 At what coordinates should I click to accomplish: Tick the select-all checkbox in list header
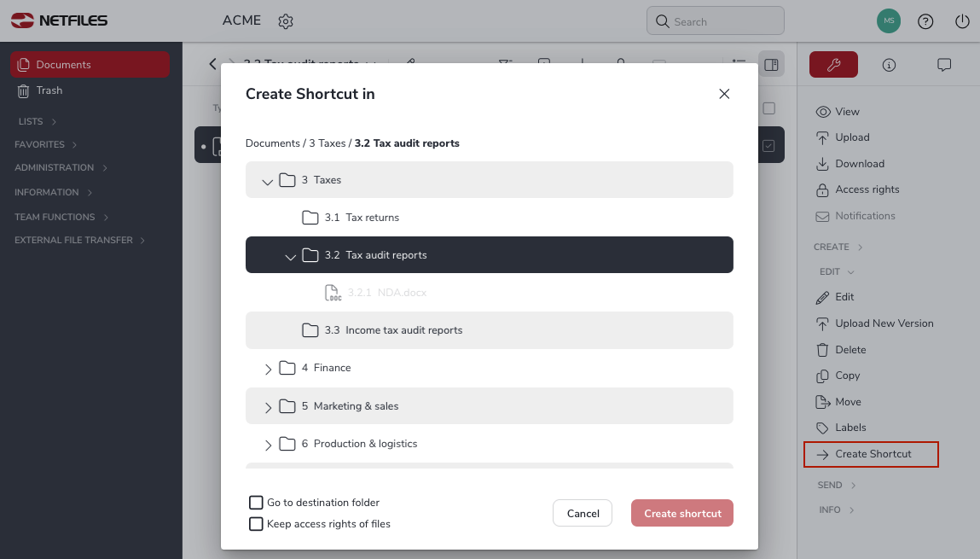(x=768, y=108)
